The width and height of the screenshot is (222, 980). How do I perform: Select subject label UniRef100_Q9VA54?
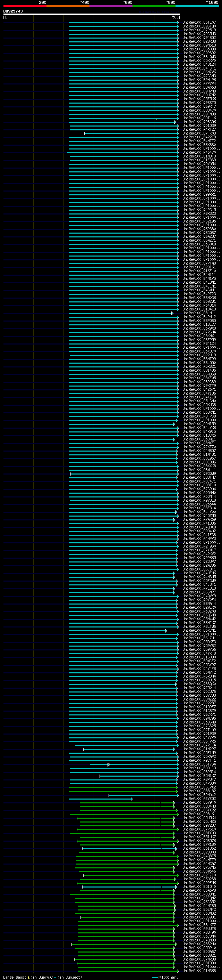point(199,164)
